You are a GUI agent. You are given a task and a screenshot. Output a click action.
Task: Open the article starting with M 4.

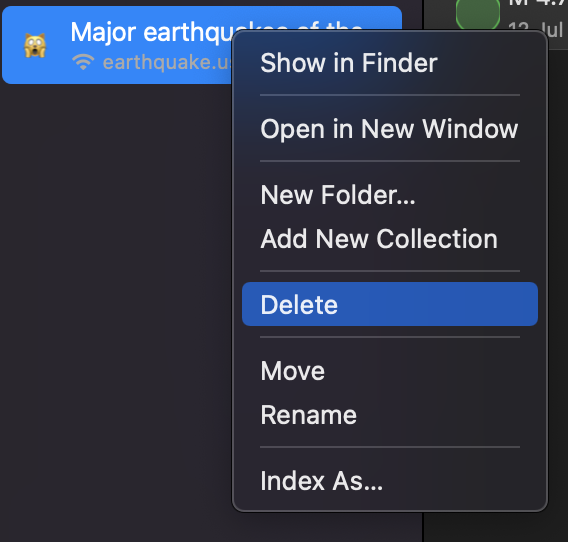(x=538, y=3)
